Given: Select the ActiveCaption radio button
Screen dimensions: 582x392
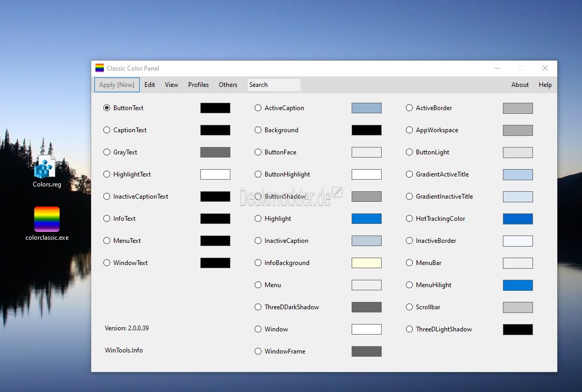Looking at the screenshot, I should click(258, 108).
